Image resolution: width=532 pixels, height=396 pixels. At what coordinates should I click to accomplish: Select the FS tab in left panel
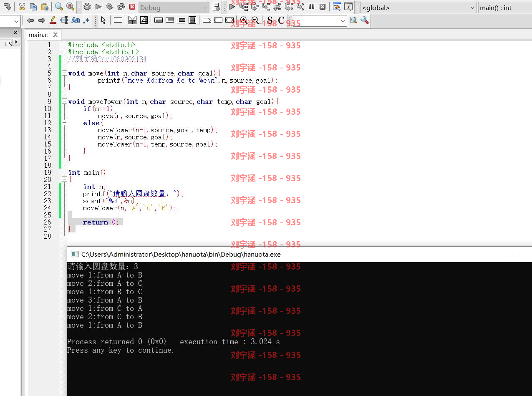click(8, 43)
